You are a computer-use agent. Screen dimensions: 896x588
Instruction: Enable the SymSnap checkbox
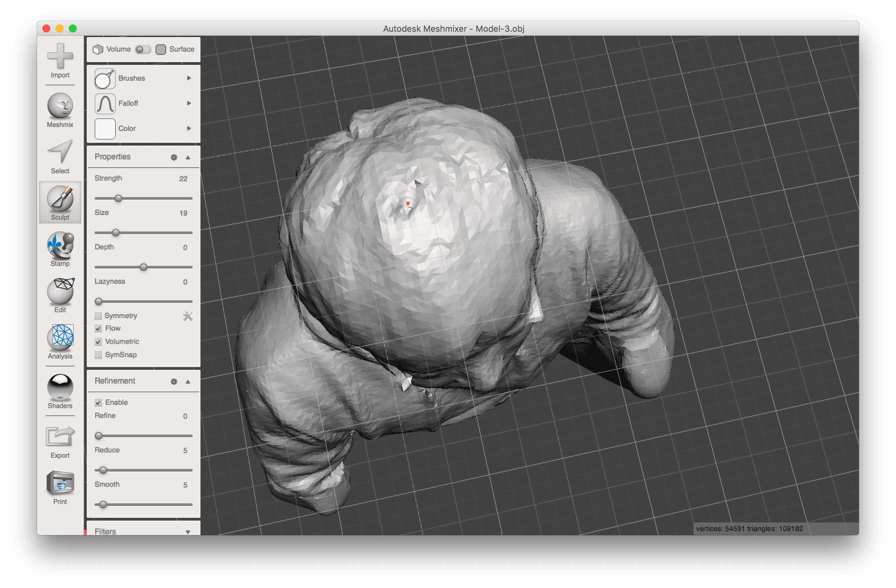(x=98, y=355)
